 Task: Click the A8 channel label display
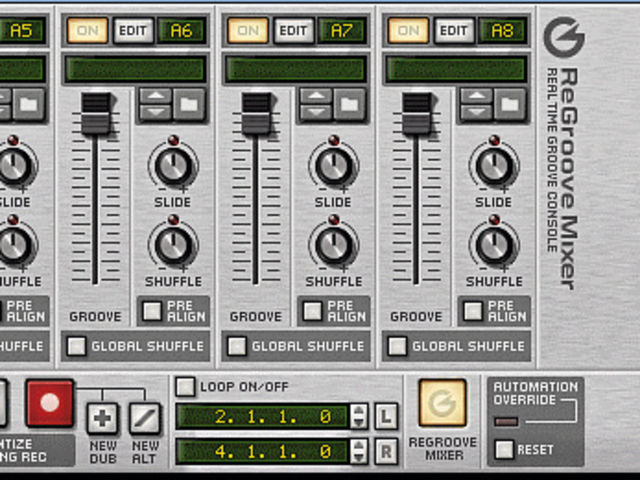[502, 31]
